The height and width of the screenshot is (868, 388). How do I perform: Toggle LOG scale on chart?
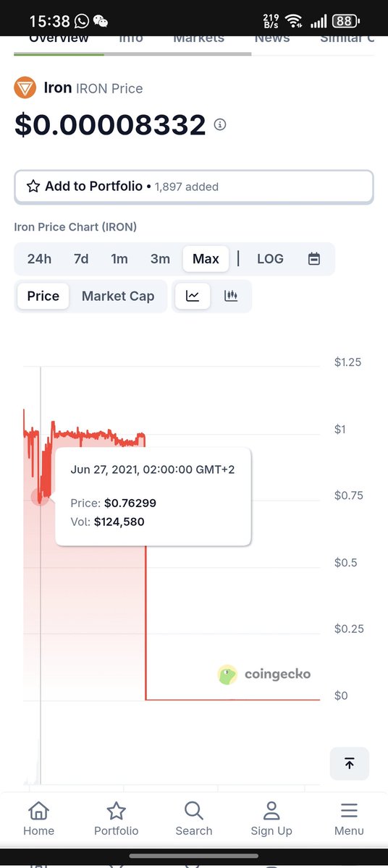(270, 259)
